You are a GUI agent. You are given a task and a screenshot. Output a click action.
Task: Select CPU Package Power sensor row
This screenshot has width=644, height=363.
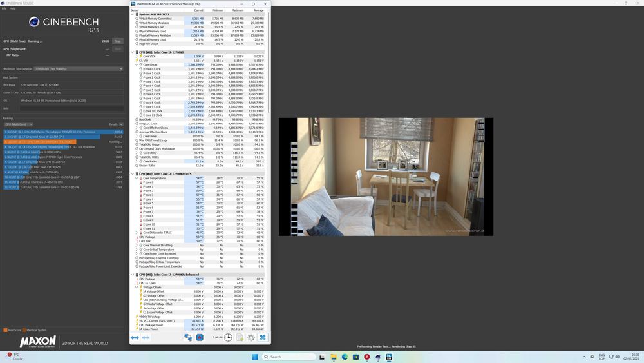click(x=198, y=325)
